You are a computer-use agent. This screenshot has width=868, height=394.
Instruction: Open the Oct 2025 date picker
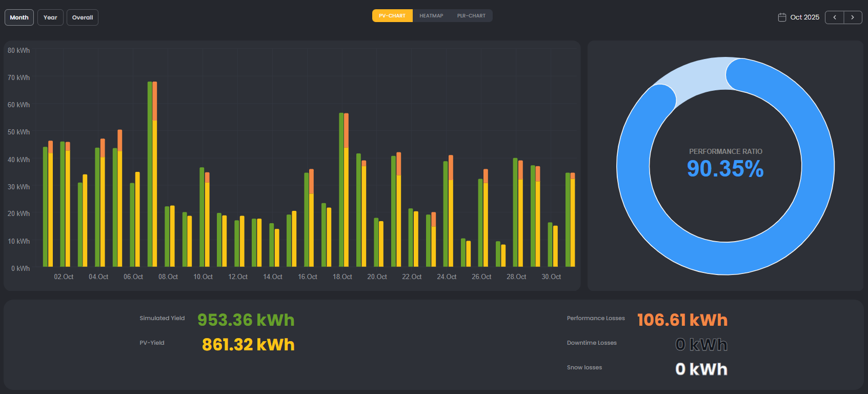point(804,17)
